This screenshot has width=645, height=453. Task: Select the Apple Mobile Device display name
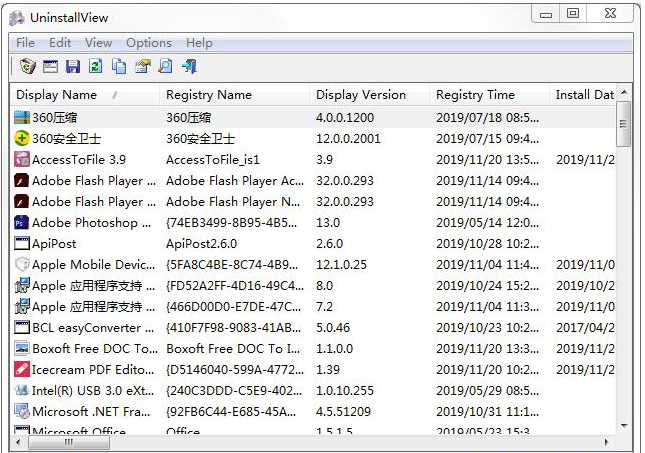pos(94,265)
